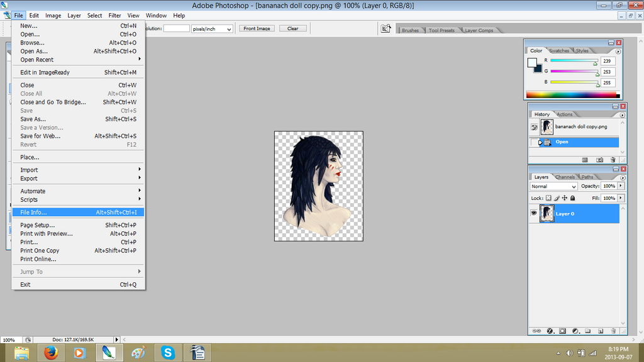Add a layer style (fx icon)
Screen dimensions: 644x362
coord(550,331)
